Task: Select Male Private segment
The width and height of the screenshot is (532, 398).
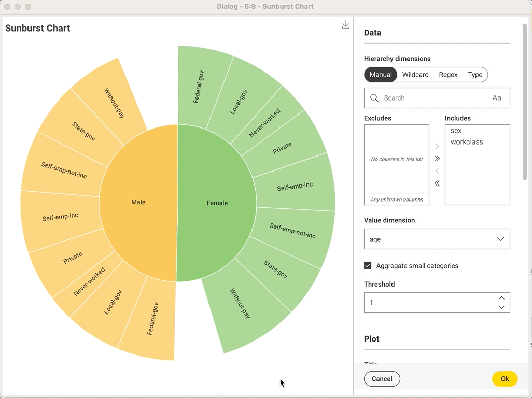Action: coord(73,258)
